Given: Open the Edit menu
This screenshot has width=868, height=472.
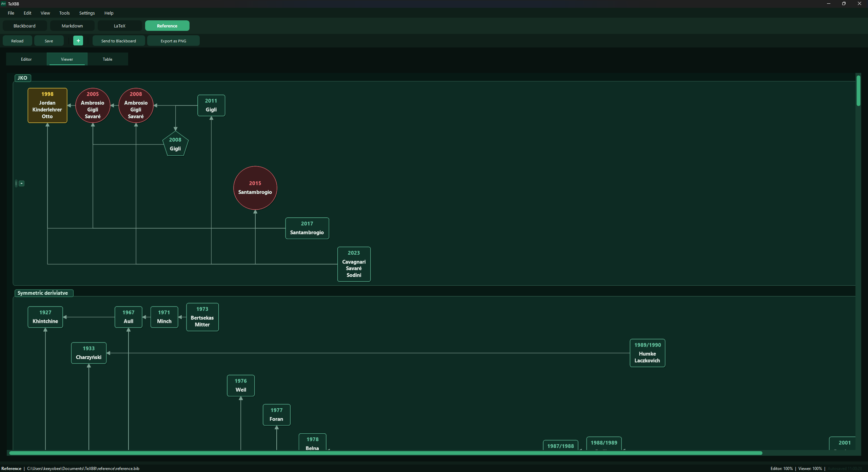Looking at the screenshot, I should tap(27, 13).
